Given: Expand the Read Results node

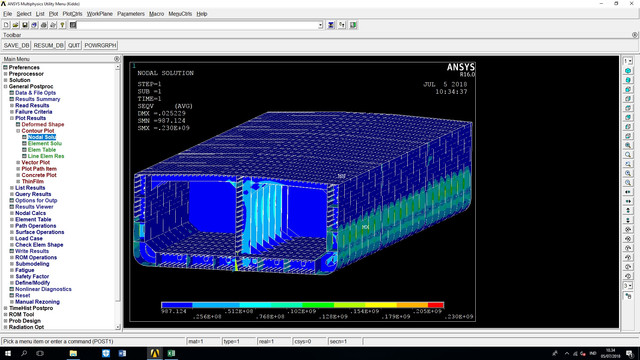Looking at the screenshot, I should point(12,105).
